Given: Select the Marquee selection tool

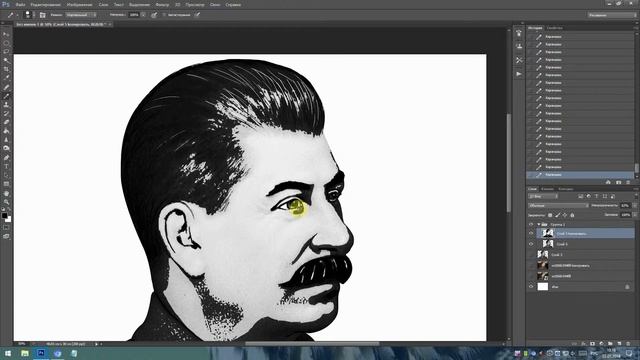Looking at the screenshot, I should [x=6, y=43].
